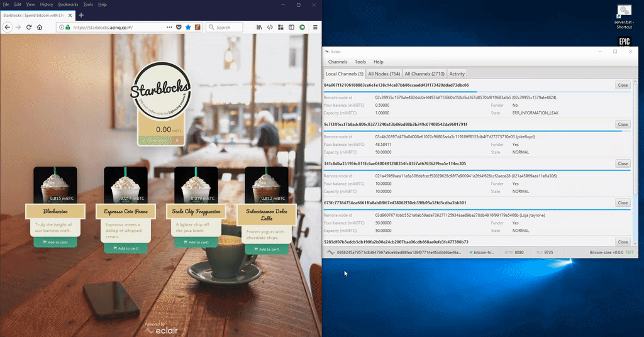Click the brown extension icon in address bar
This screenshot has width=644, height=337.
pos(197,27)
